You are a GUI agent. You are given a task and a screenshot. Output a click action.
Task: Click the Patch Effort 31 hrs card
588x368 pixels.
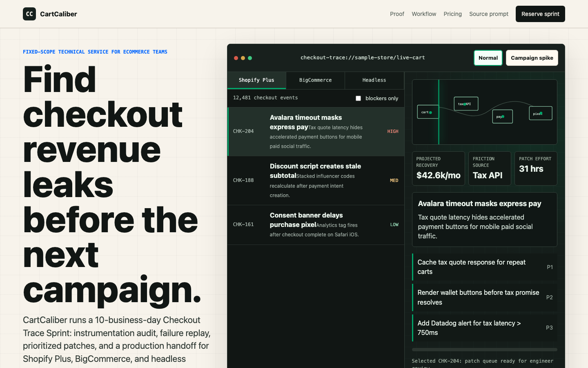tap(536, 168)
